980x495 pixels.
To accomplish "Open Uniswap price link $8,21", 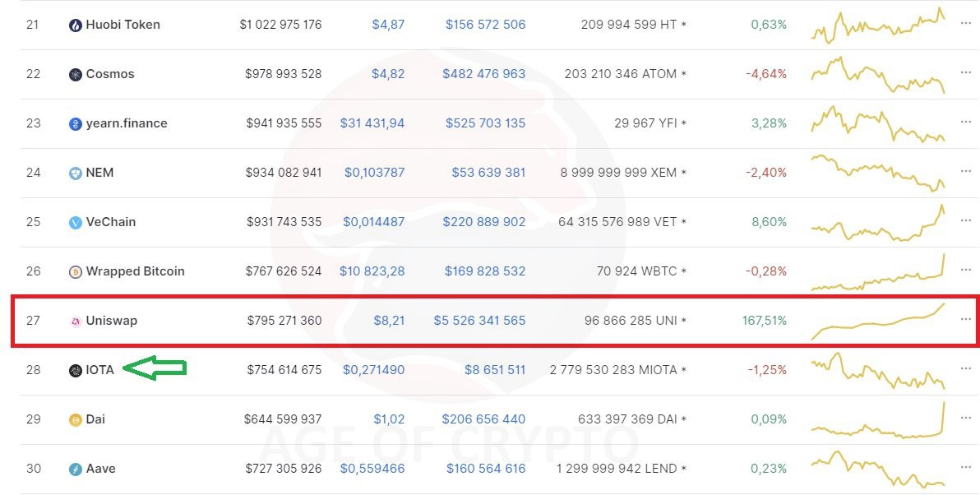I will [x=389, y=321].
